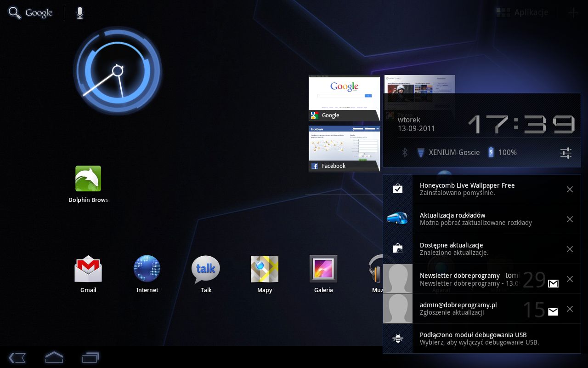
Task: Open quick settings sliders icon
Action: click(566, 153)
